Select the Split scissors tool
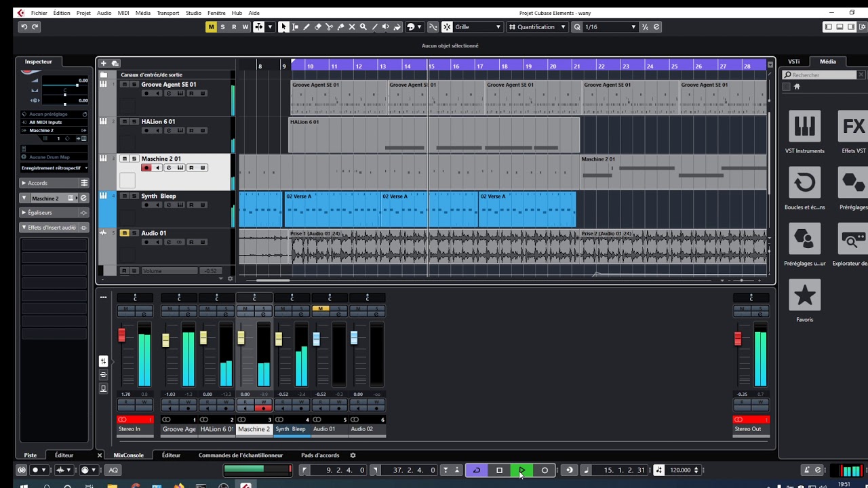The height and width of the screenshot is (488, 868). pos(330,27)
